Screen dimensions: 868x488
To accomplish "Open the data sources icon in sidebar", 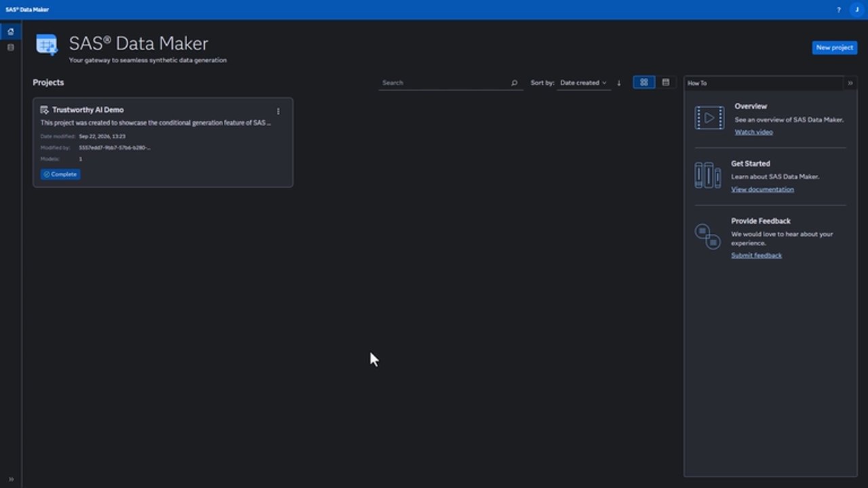I will tap(10, 47).
